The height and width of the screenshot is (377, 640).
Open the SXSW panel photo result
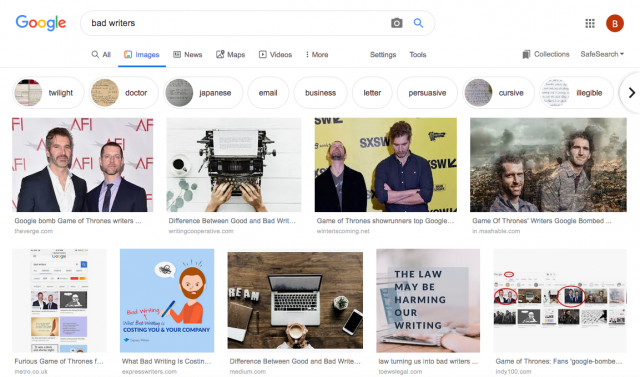click(x=385, y=165)
